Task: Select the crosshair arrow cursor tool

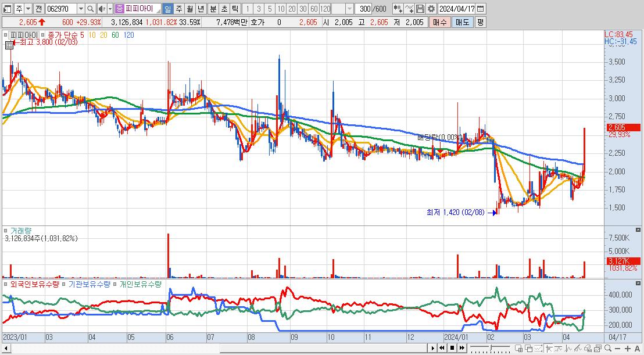Action: point(549,349)
